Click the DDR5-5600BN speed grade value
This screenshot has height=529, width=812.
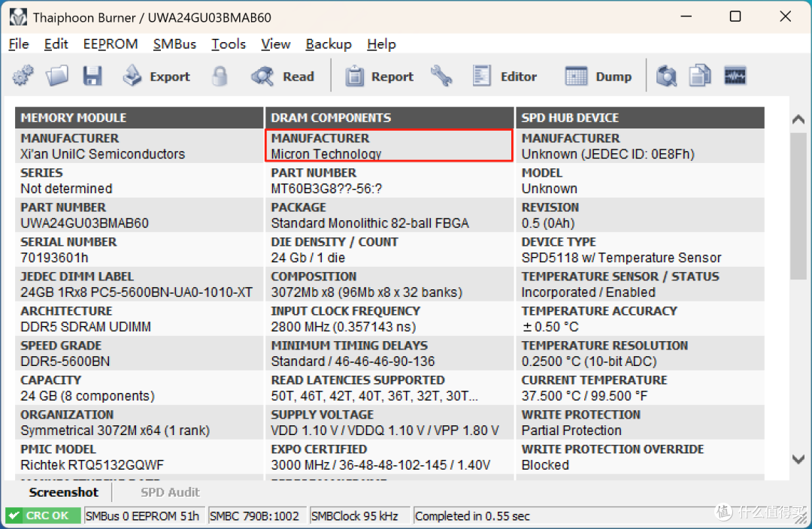click(x=65, y=361)
